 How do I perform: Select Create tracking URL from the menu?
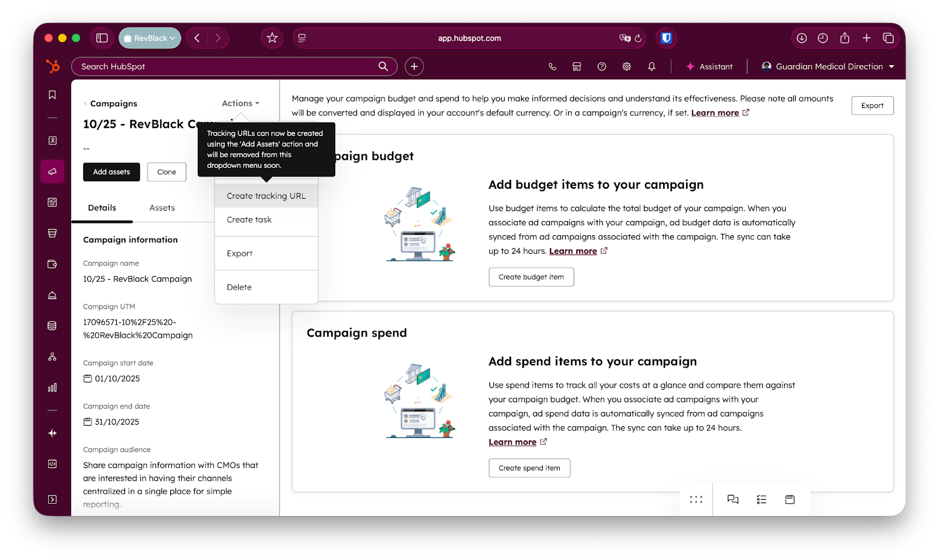266,196
